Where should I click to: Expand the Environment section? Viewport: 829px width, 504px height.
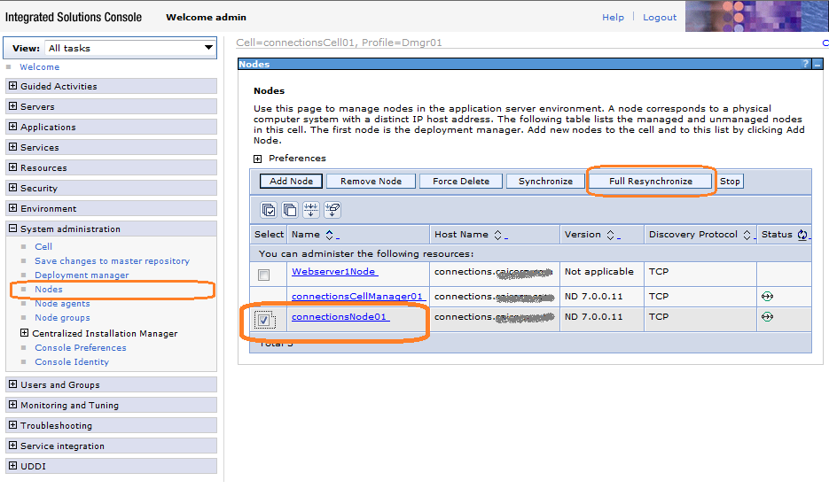pos(12,207)
